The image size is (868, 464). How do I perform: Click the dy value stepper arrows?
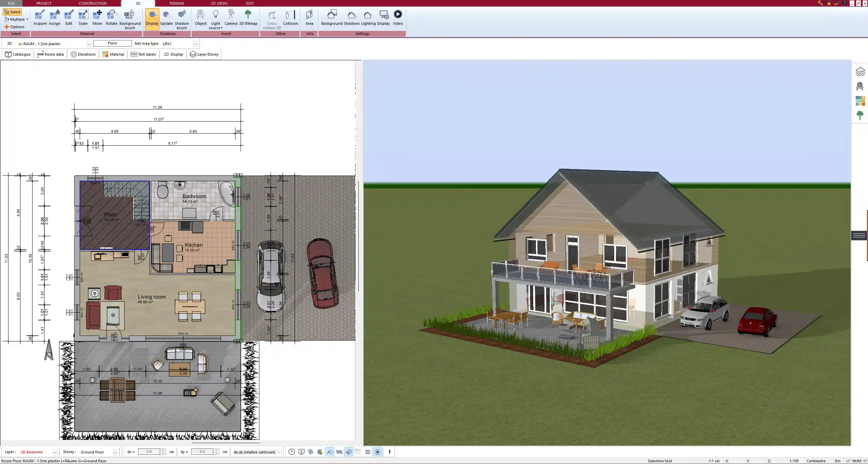216,452
